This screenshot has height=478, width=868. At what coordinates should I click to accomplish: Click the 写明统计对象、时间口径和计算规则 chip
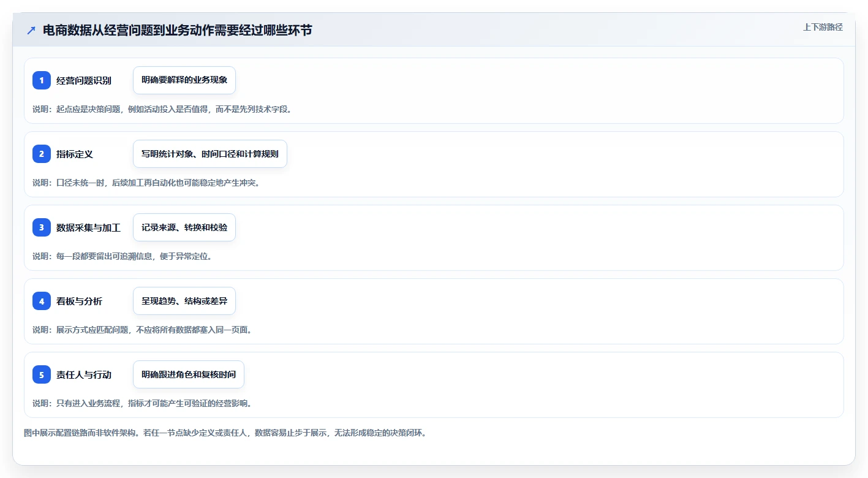coord(210,154)
